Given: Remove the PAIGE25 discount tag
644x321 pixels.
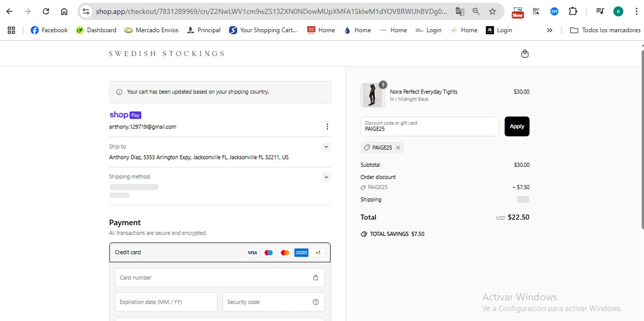Looking at the screenshot, I should point(398,148).
